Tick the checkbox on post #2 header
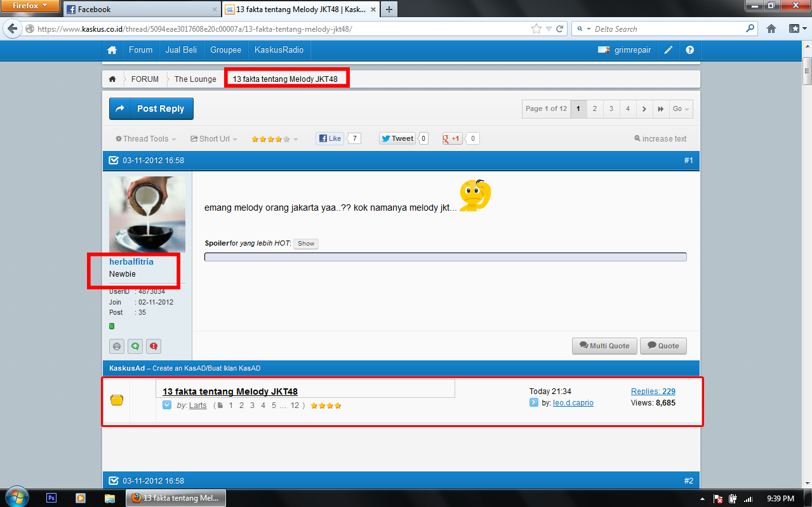The image size is (812, 507). coord(114,481)
